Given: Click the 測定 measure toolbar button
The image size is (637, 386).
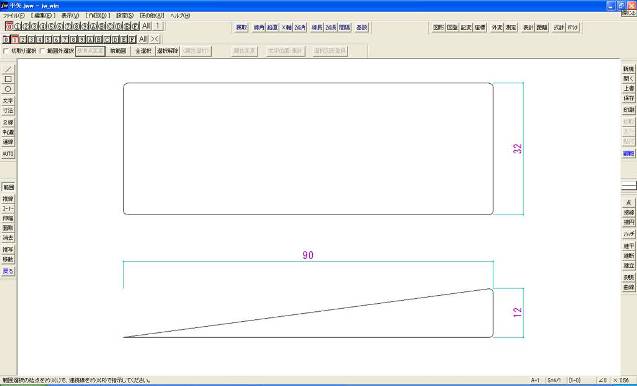Looking at the screenshot, I should click(x=511, y=27).
